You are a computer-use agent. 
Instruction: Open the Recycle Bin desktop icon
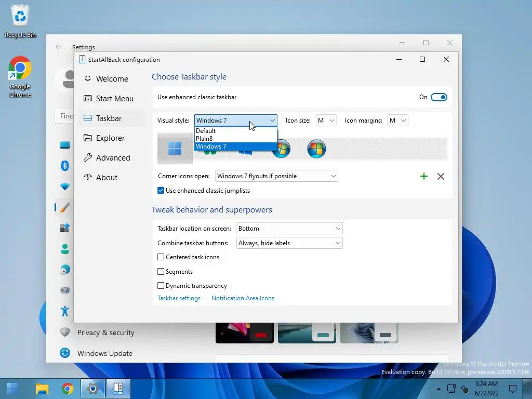[x=20, y=21]
